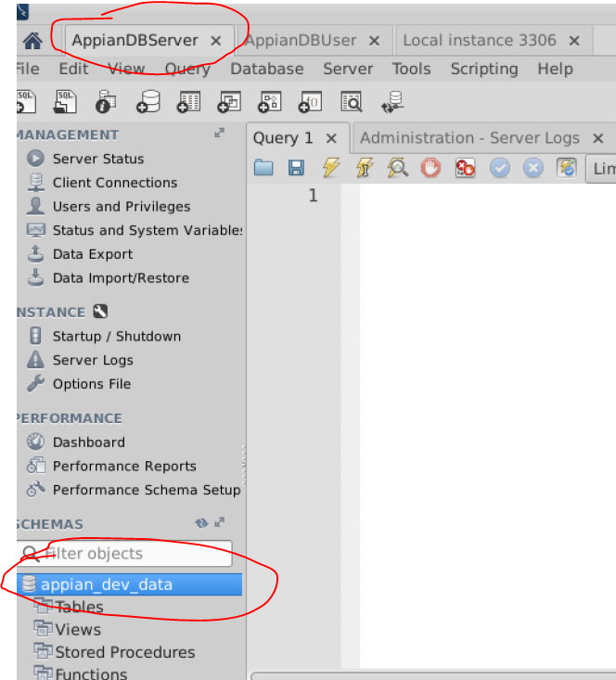Open the row Limit dropdown
616x680 pixels.
tap(601, 169)
